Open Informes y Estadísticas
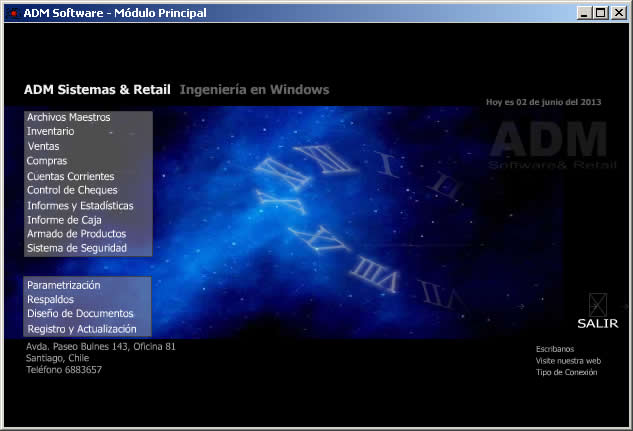The height and width of the screenshot is (431, 633). tap(80, 205)
